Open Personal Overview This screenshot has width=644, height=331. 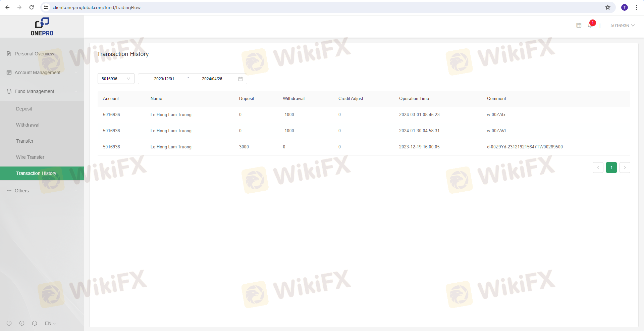42,54
